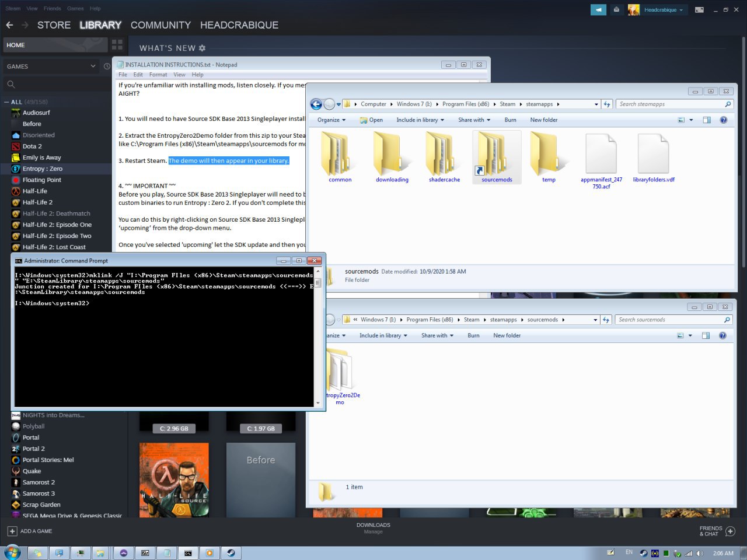This screenshot has height=560, width=747.
Task: Open the Steam inbox envelope icon
Action: pyautogui.click(x=616, y=10)
